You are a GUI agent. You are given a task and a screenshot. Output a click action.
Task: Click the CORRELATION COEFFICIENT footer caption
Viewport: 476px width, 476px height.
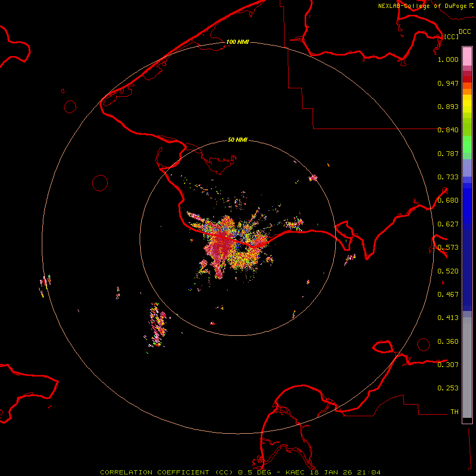point(155,472)
